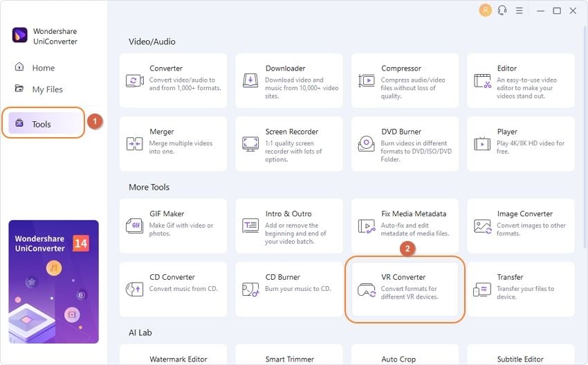Launch Compressor via its title
The height and width of the screenshot is (365, 588).
click(x=401, y=69)
